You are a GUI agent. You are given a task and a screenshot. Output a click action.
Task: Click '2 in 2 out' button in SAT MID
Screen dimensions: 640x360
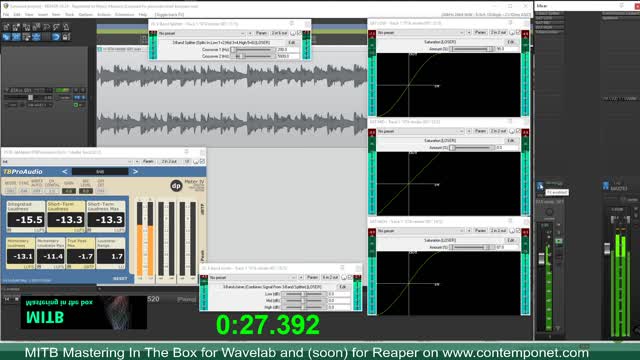tap(498, 131)
